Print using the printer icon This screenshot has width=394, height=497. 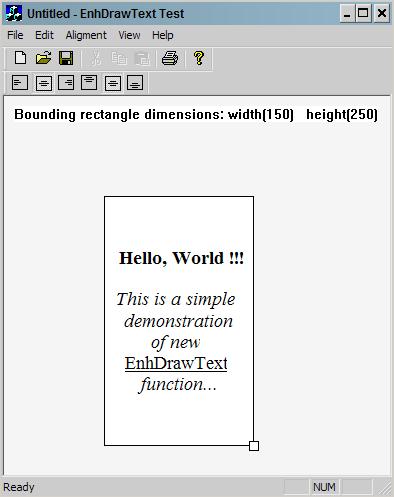170,58
